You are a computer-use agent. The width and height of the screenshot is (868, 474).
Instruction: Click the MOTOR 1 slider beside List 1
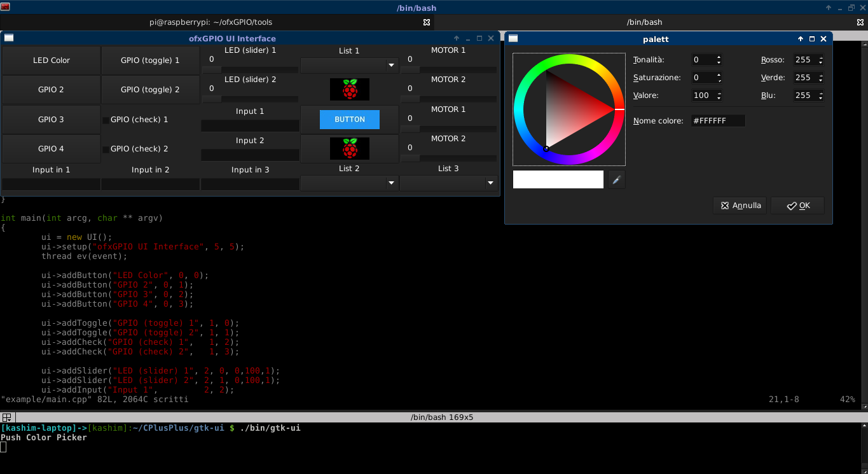[x=448, y=69]
